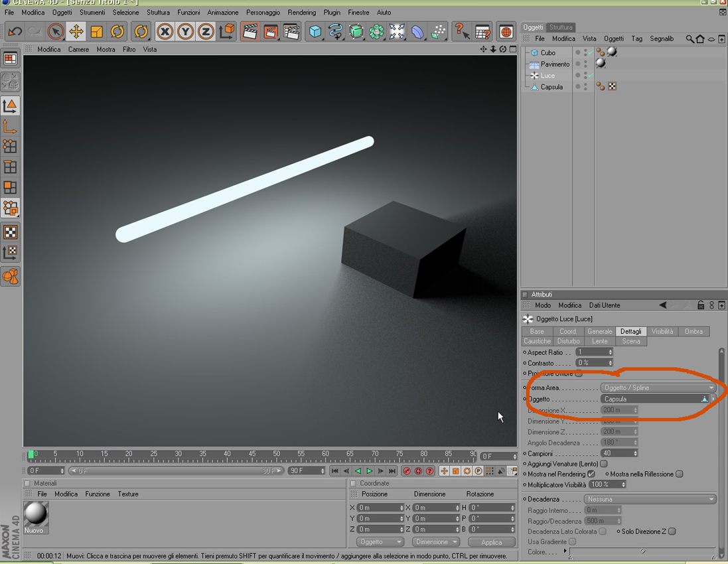Enable Aggiungi Venature (Lento) checkbox
Viewport: 728px width, 564px height.
coord(604,463)
